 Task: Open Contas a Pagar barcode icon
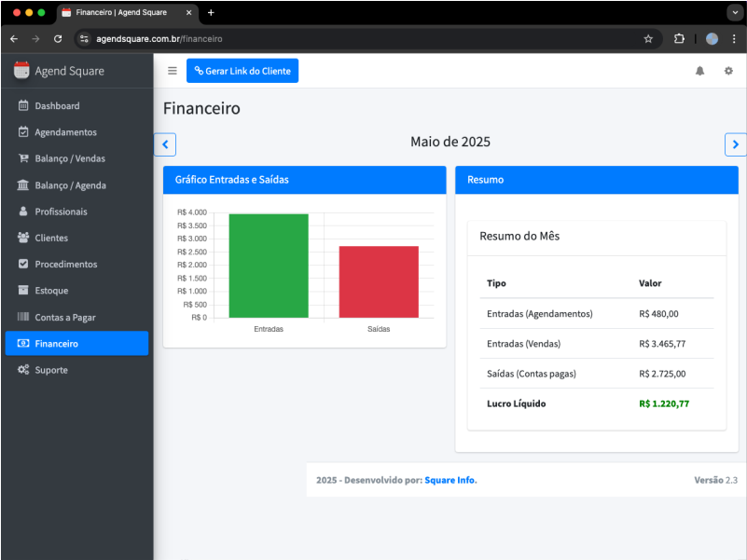(x=23, y=317)
